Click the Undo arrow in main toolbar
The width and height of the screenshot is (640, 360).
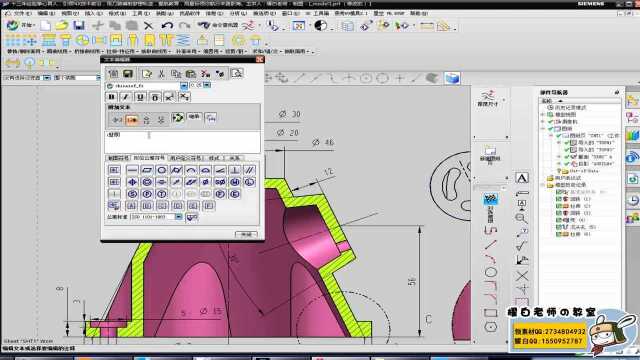(167, 25)
